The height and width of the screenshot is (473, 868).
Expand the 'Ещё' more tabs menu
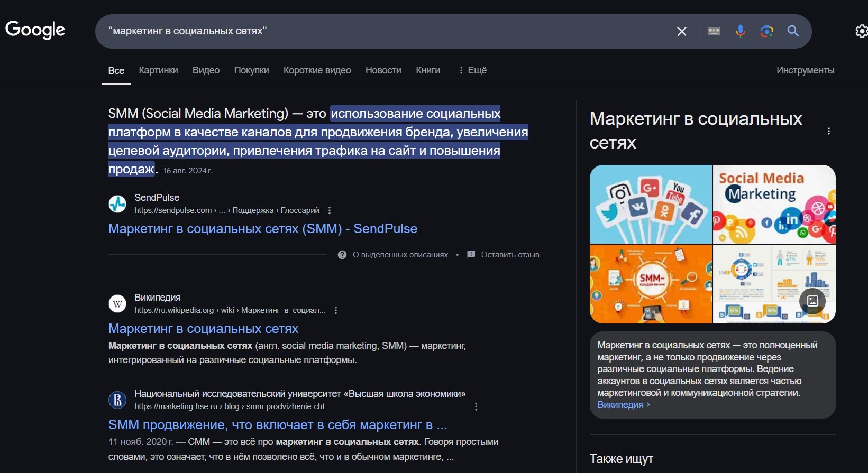[x=472, y=70]
